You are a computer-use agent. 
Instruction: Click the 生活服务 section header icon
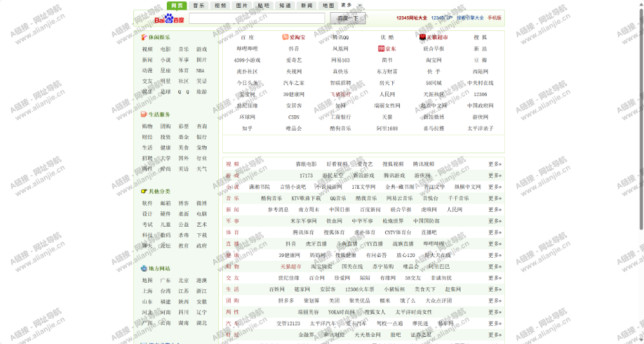pyautogui.click(x=144, y=115)
